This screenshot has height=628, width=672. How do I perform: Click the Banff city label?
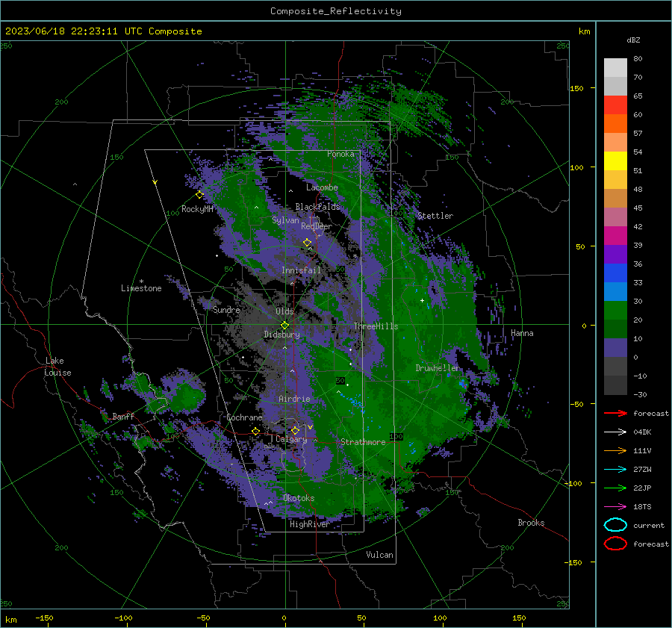[123, 416]
